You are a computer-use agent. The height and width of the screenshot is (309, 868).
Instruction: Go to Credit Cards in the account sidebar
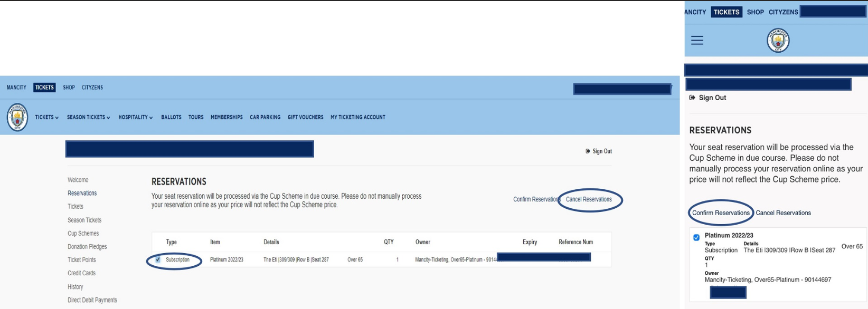tap(82, 273)
